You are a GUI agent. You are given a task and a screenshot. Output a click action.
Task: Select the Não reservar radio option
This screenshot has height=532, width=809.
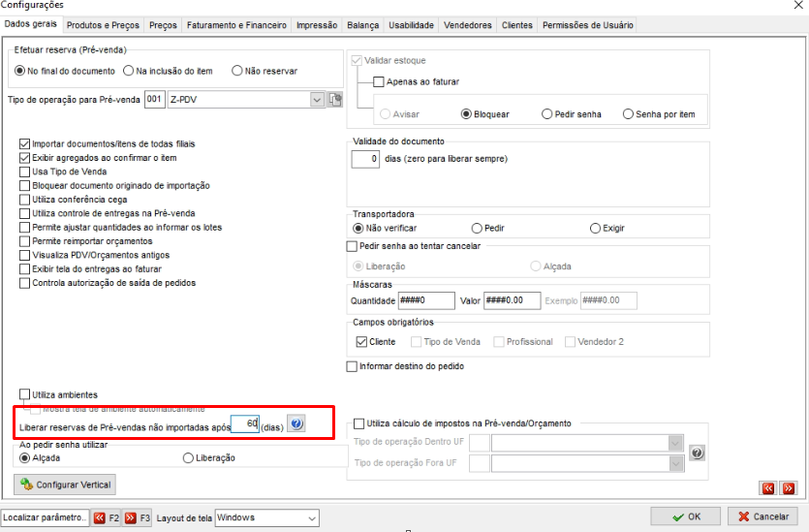[x=236, y=71]
